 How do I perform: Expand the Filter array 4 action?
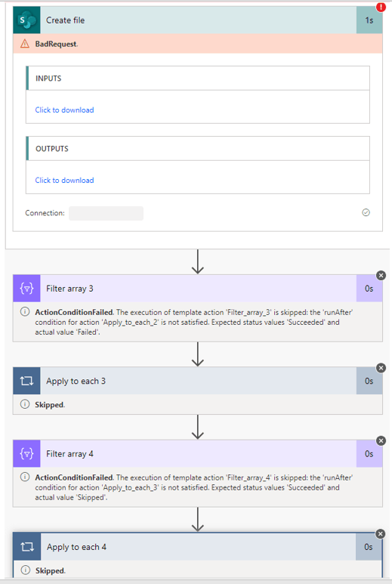pyautogui.click(x=198, y=453)
